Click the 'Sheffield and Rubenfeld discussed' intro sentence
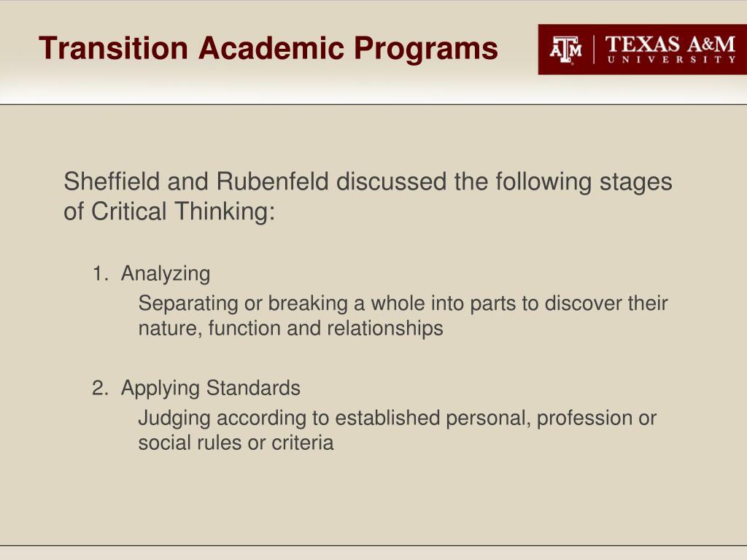This screenshot has height=560, width=747. [368, 182]
